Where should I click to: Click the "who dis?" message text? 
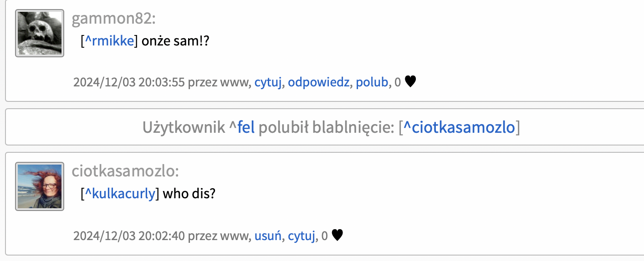coord(189,194)
